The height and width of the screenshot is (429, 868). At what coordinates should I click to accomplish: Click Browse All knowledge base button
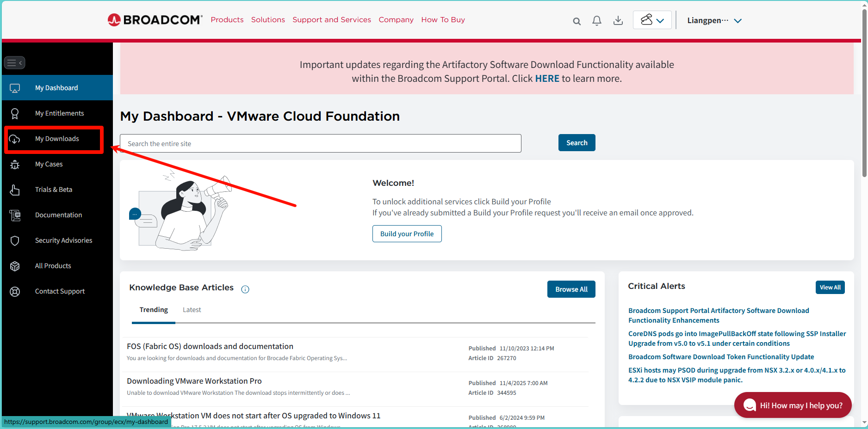point(571,289)
